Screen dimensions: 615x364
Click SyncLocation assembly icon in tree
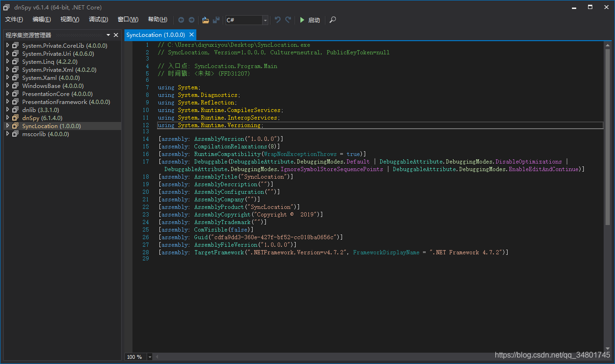pos(16,126)
